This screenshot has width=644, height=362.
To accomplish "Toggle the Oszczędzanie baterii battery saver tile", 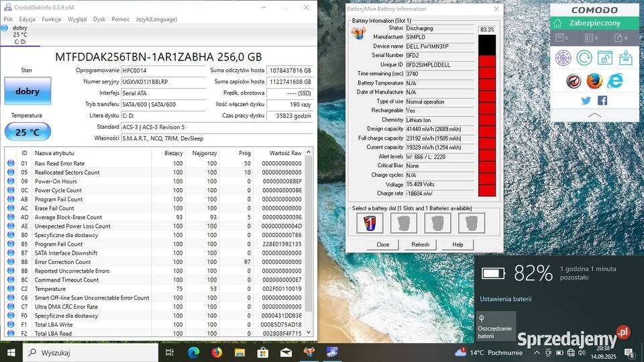I will pyautogui.click(x=496, y=326).
